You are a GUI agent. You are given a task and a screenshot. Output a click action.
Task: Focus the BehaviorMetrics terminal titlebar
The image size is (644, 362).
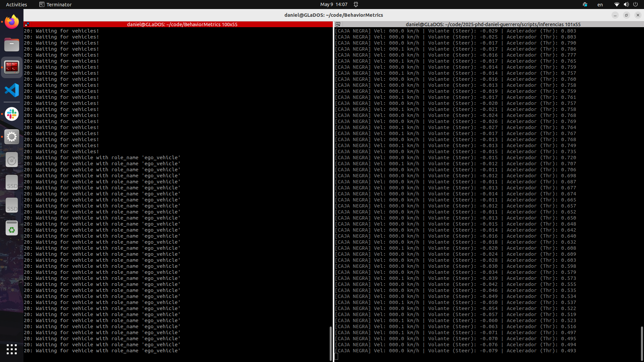point(182,24)
